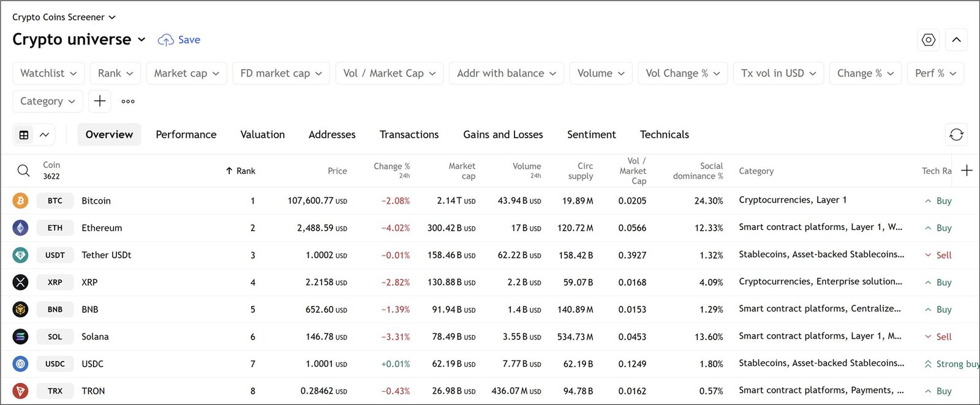Image resolution: width=980 pixels, height=405 pixels.
Task: Open the Category filter dropdown
Action: pos(48,101)
